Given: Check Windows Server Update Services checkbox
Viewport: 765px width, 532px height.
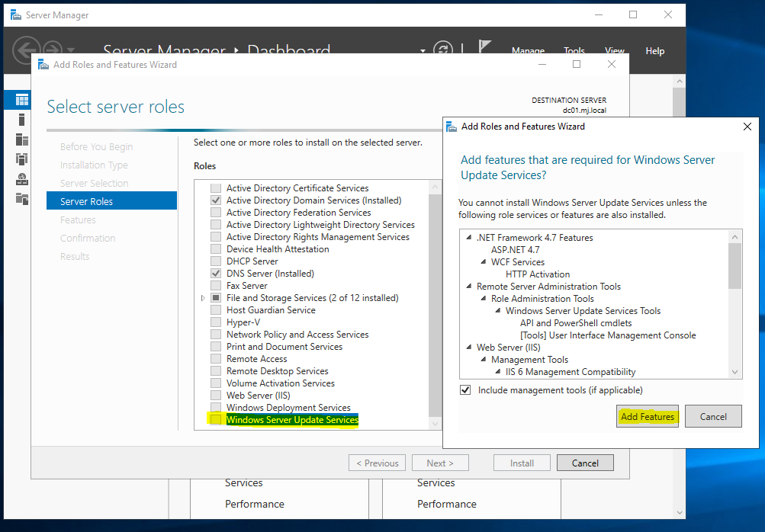Looking at the screenshot, I should click(x=216, y=420).
